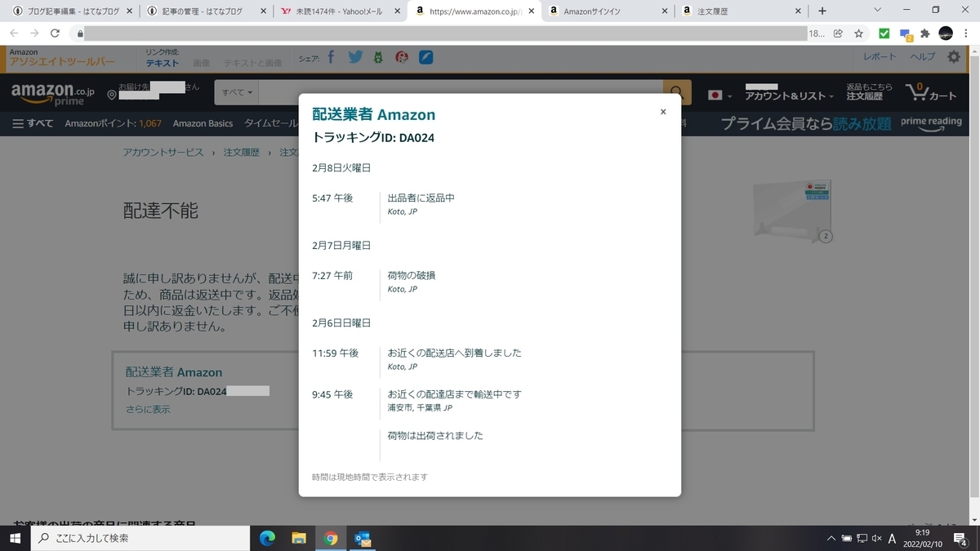980x551 pixels.
Task: Open the Japanese flag language selector
Action: 717,94
